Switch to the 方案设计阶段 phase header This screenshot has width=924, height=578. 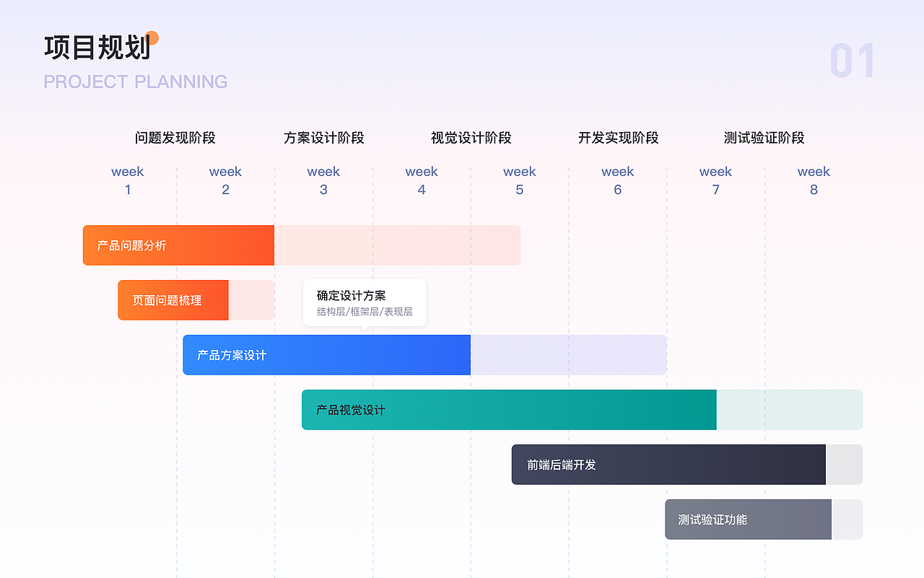(x=323, y=137)
